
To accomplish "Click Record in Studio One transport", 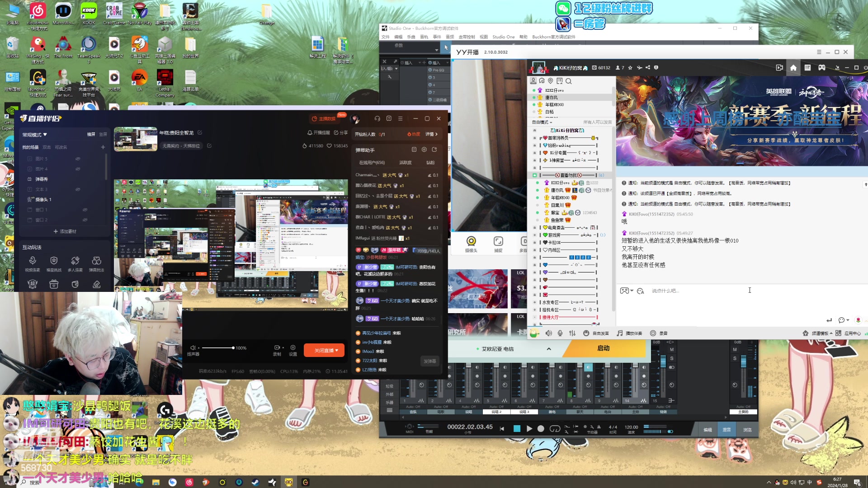I will [541, 428].
